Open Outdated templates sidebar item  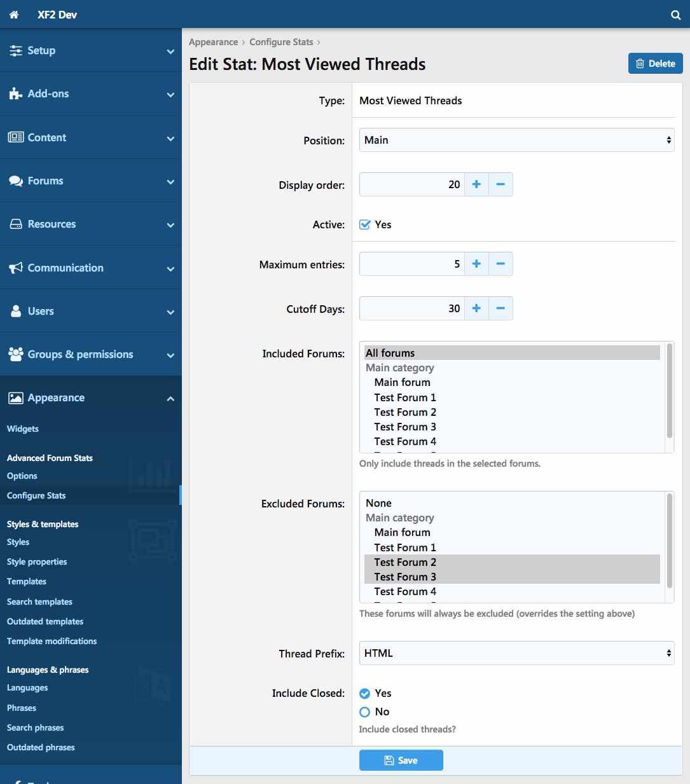coord(45,622)
